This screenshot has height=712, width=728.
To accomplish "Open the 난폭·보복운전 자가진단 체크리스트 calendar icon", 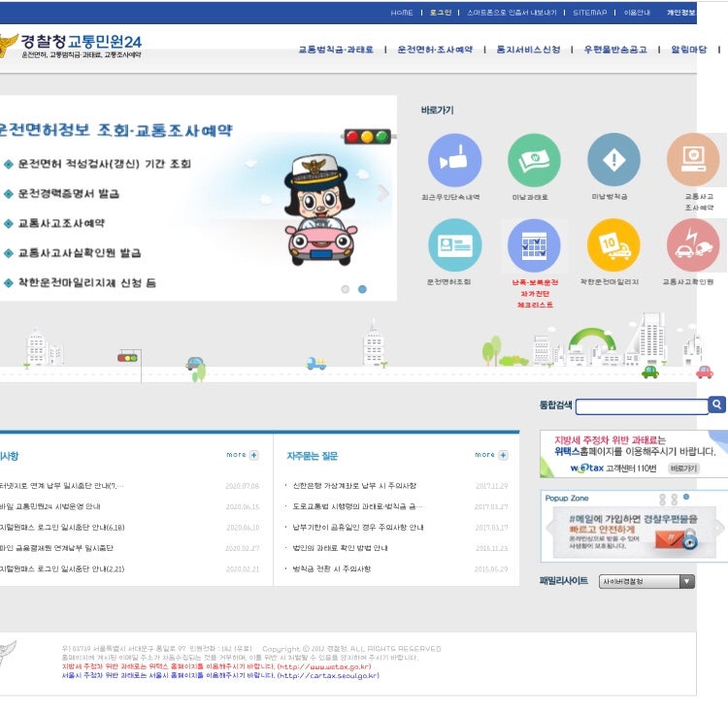I will pyautogui.click(x=534, y=245).
